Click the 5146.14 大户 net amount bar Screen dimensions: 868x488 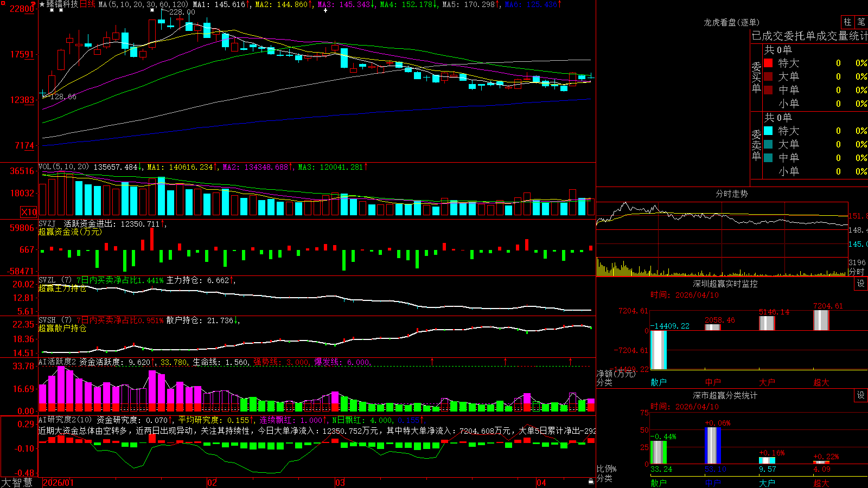tap(767, 323)
